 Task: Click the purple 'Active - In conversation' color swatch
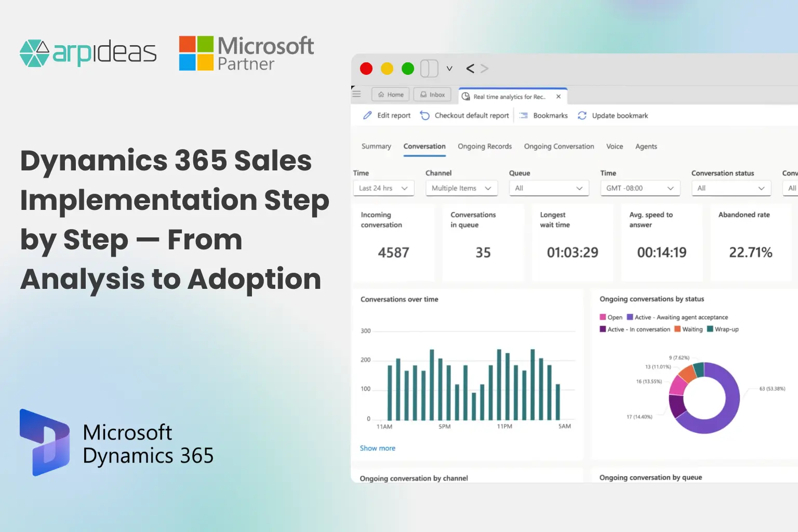point(603,329)
